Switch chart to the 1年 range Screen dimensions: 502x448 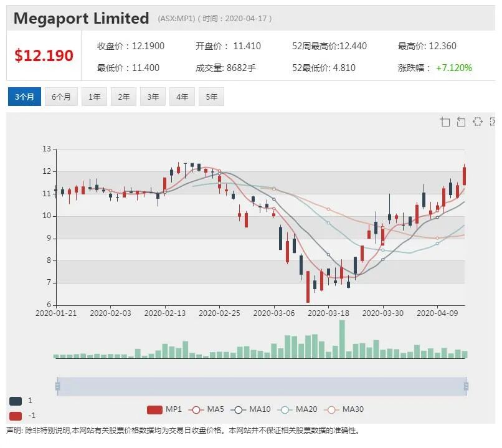94,97
